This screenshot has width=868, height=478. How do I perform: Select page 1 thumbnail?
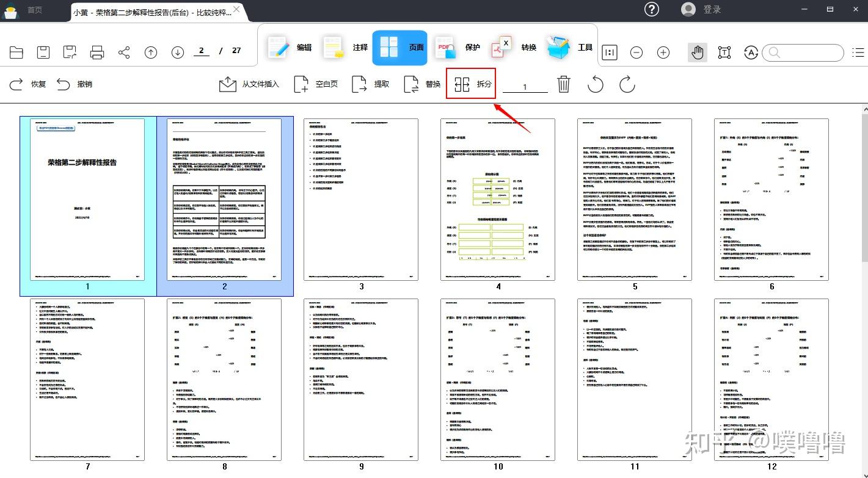point(87,200)
